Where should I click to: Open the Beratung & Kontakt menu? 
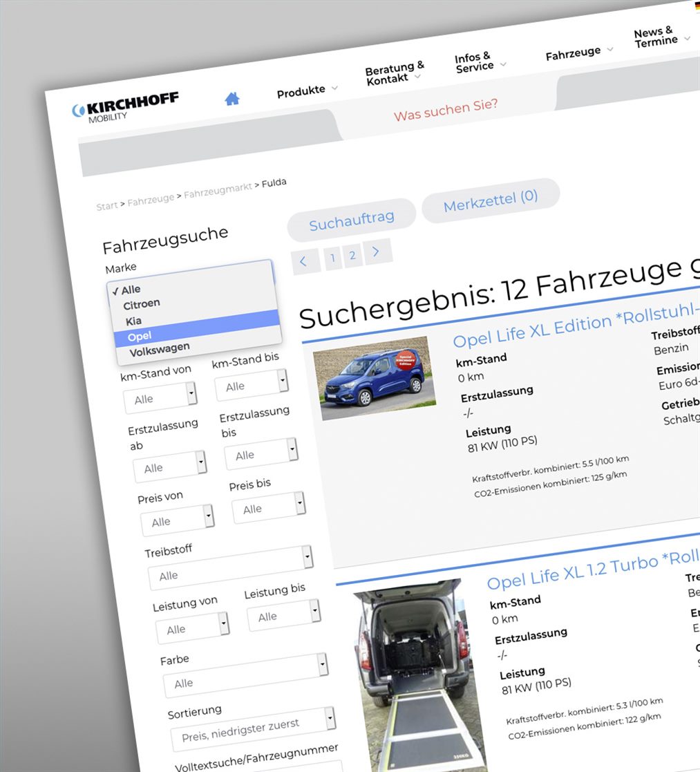point(395,73)
